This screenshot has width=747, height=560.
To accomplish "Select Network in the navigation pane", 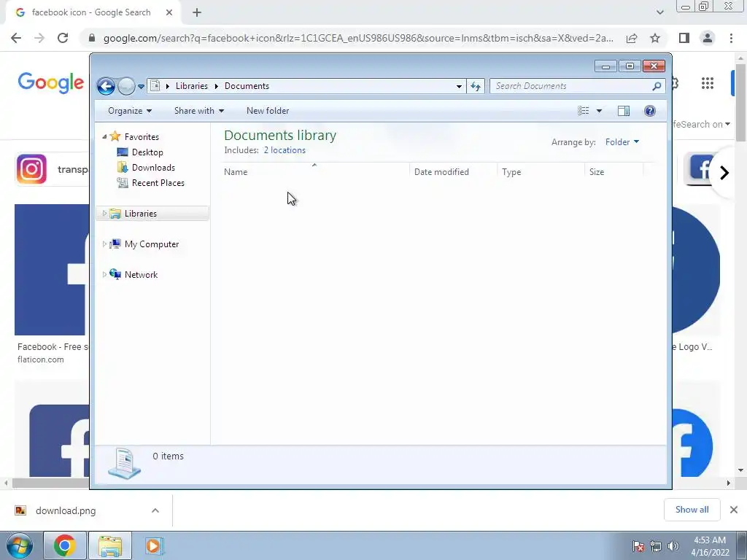I will [x=141, y=275].
